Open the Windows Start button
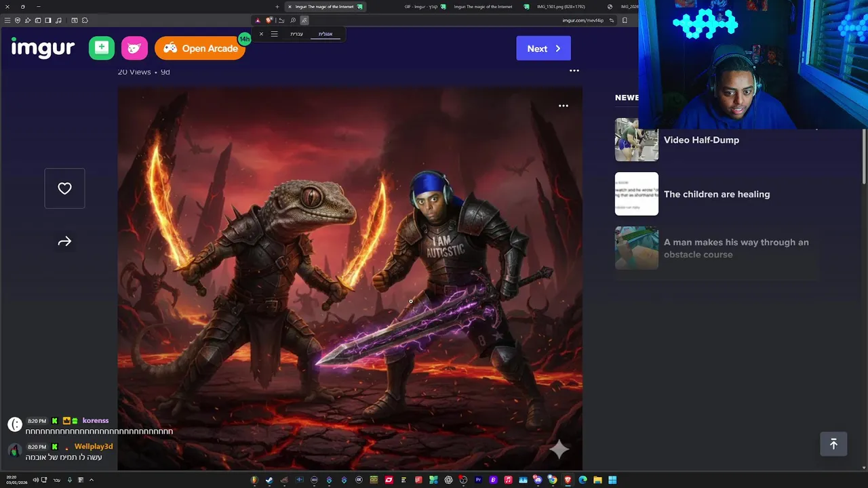This screenshot has width=868, height=488. coord(612,480)
